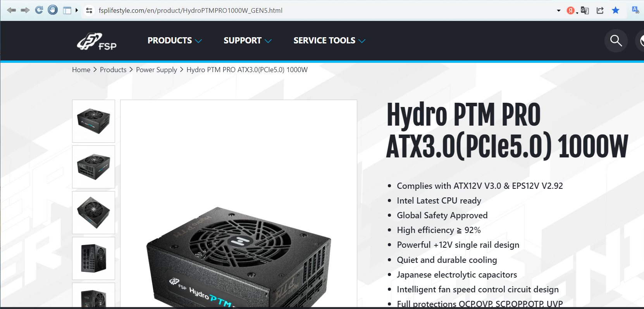The image size is (644, 309).
Task: Open Products breadcrumb link
Action: pos(113,70)
